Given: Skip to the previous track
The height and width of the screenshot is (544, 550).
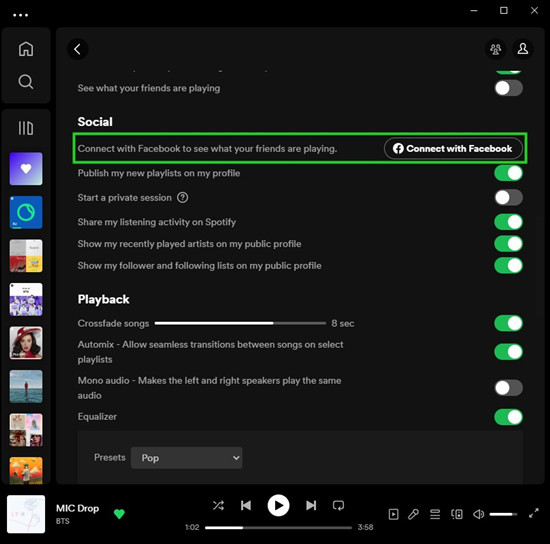Looking at the screenshot, I should [x=246, y=505].
